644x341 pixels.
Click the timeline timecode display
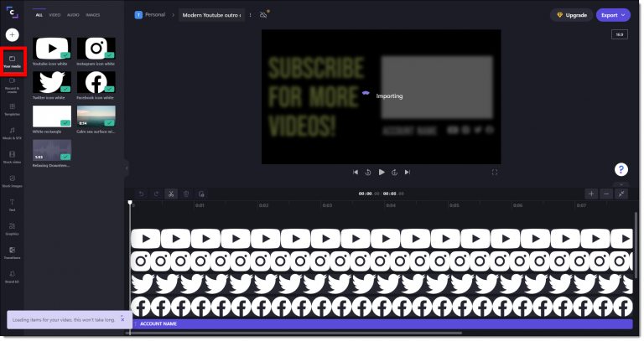point(382,194)
